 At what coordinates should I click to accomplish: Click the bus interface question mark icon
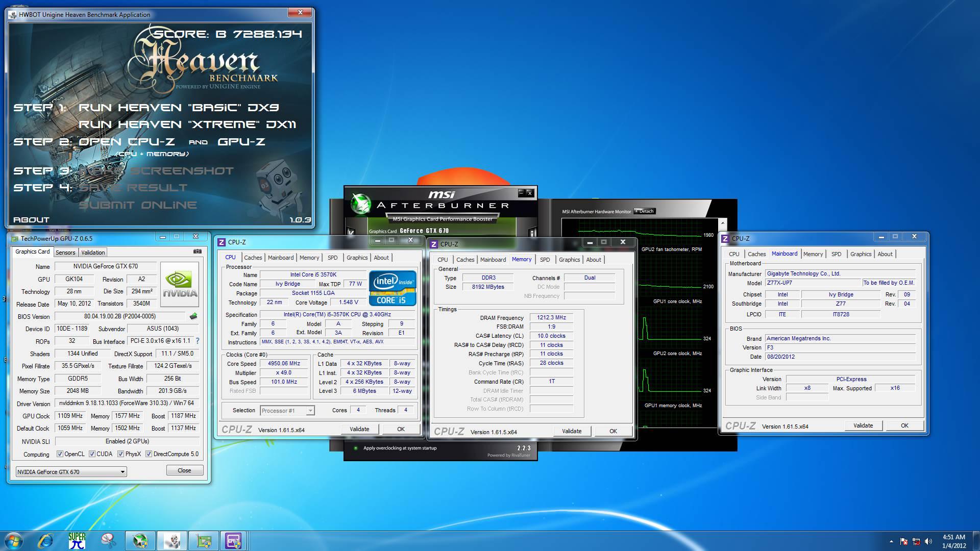tap(198, 341)
